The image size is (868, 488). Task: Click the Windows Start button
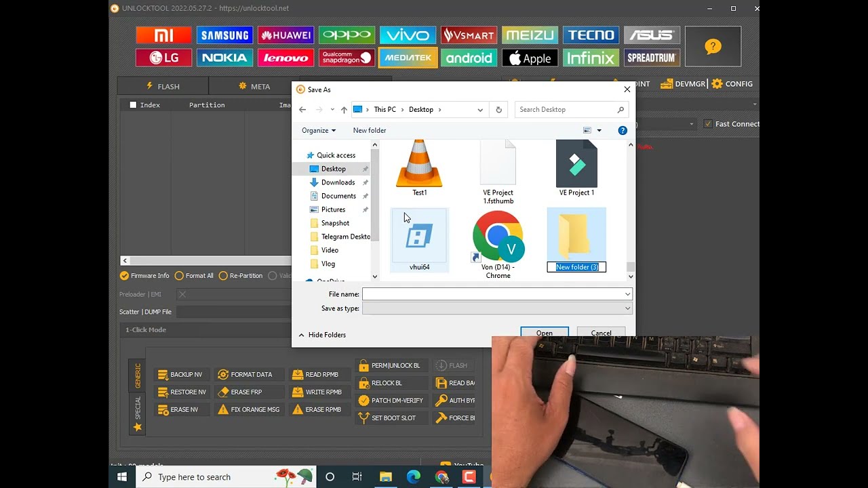122,477
